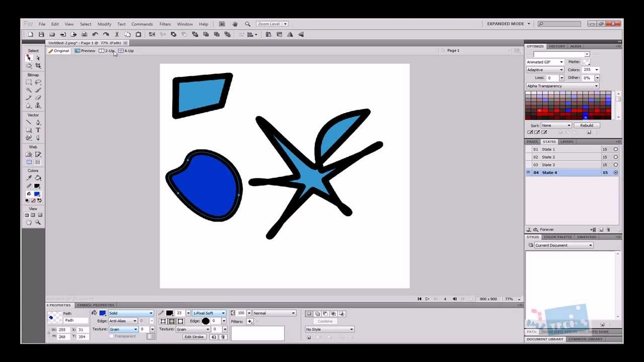Select the Rectangle vector tool

point(29,130)
